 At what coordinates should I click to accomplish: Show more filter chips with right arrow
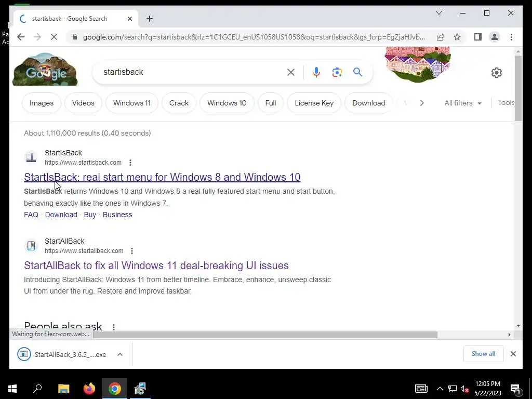coord(422,103)
